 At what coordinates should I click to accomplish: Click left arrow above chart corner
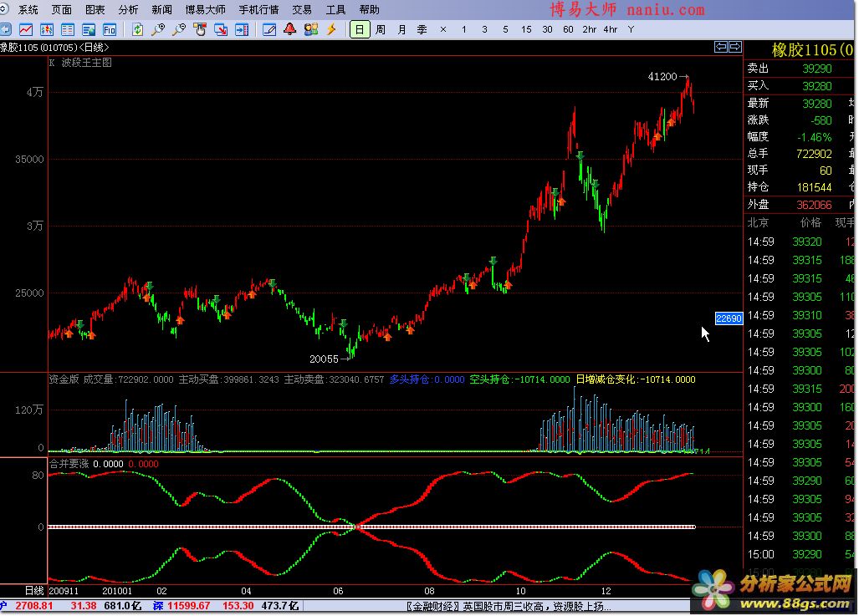pyautogui.click(x=721, y=47)
